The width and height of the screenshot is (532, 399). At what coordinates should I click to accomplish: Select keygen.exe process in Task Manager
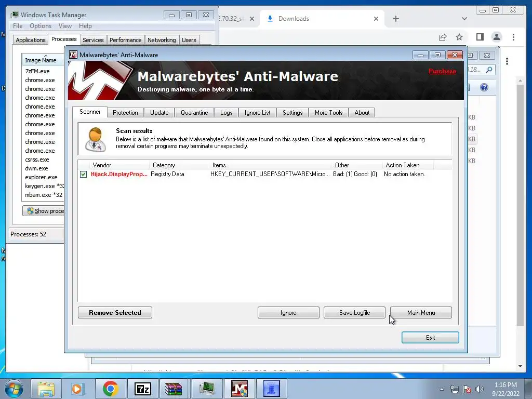point(44,186)
